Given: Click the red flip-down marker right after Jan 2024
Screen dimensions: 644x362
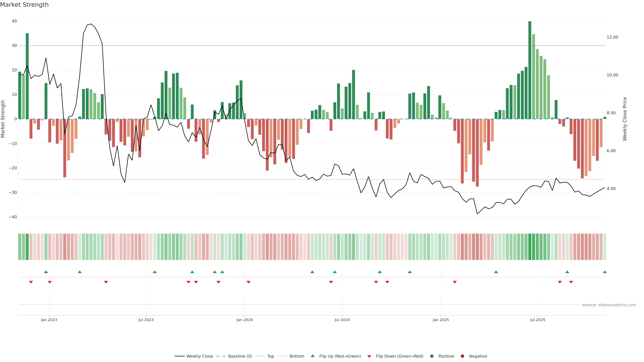Looking at the screenshot, I should click(249, 282).
